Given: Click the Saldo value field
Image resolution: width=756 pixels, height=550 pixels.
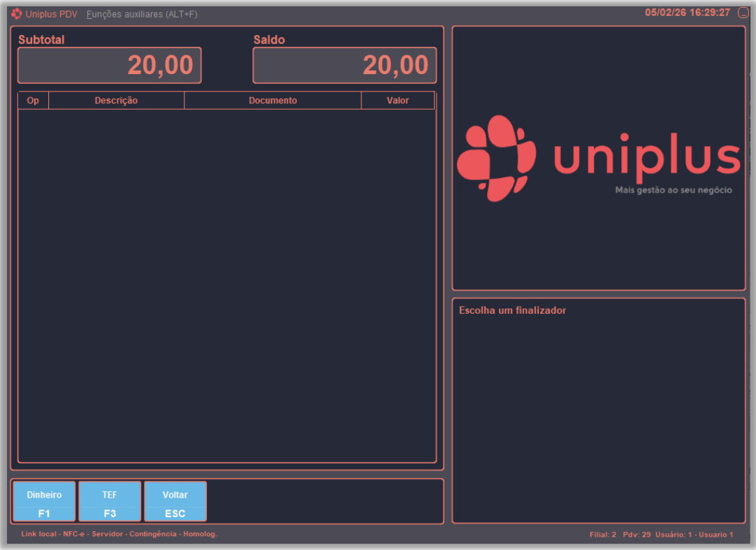Looking at the screenshot, I should point(344,66).
